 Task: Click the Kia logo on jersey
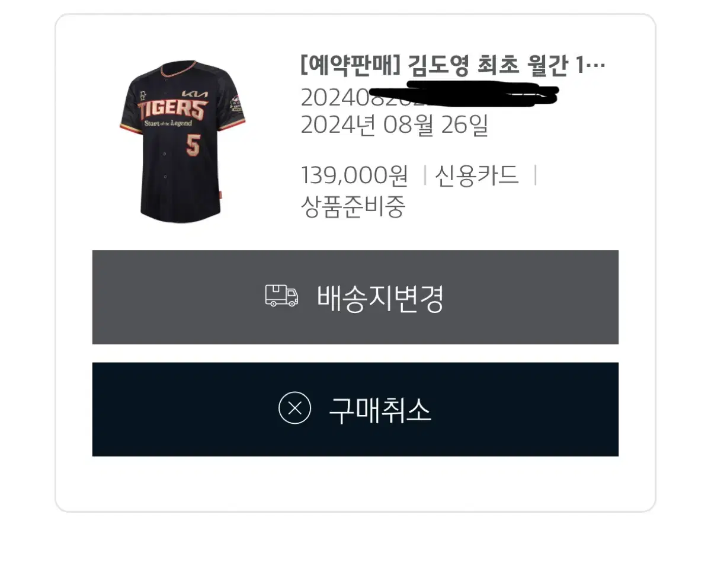(196, 95)
